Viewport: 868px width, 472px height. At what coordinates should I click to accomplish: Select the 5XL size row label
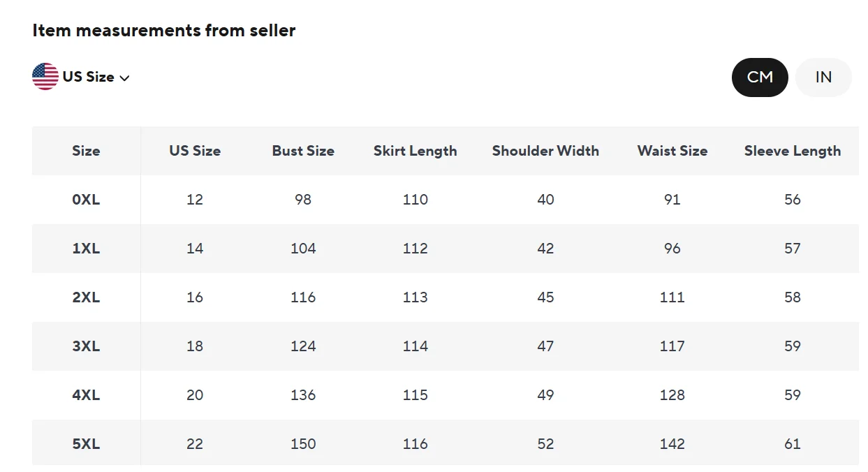pyautogui.click(x=86, y=444)
